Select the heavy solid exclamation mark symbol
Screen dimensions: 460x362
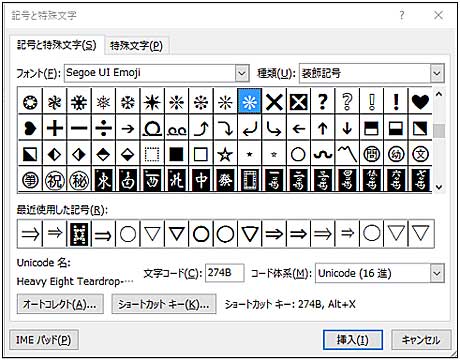point(396,102)
